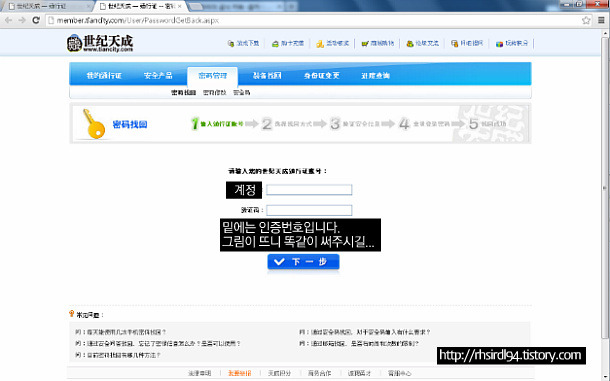Open the 法律声明 footer link
The width and height of the screenshot is (610, 381).
200,373
